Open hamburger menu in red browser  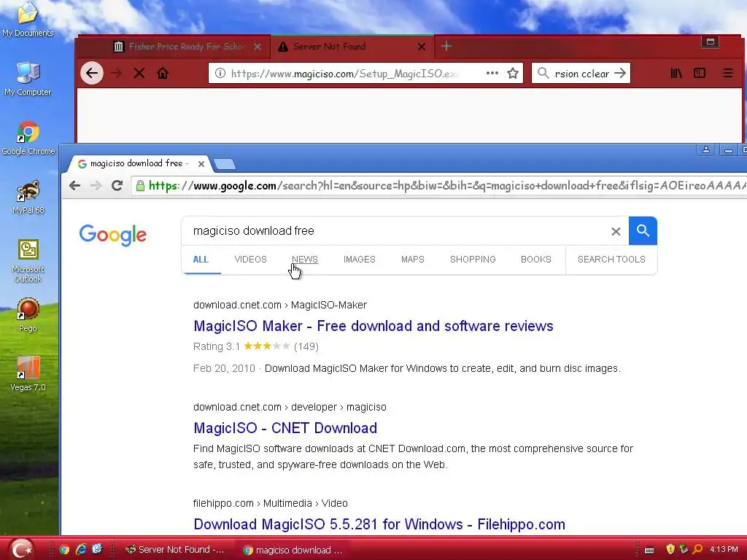click(727, 74)
